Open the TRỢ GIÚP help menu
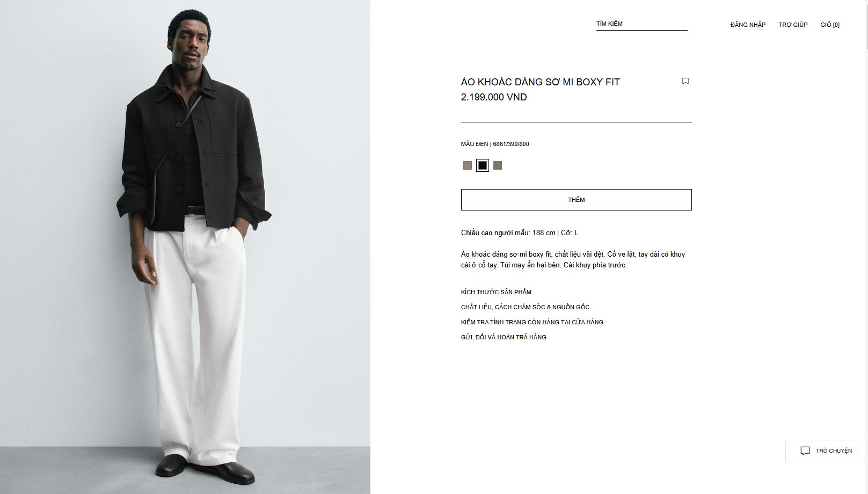Screen dimensions: 868x494 793,25
